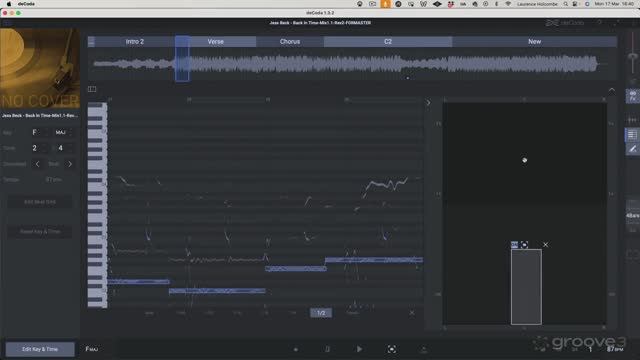This screenshot has width=640, height=360.
Task: Click the column layout icon above the piano roll
Action: click(x=92, y=89)
